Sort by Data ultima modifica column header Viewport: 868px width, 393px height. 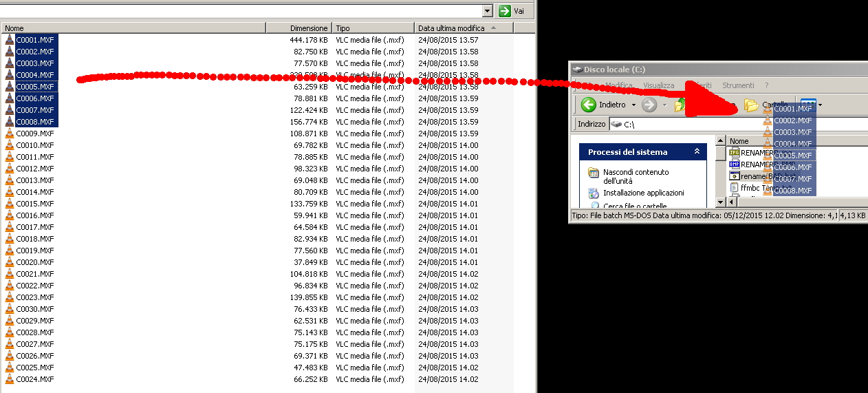tap(464, 28)
